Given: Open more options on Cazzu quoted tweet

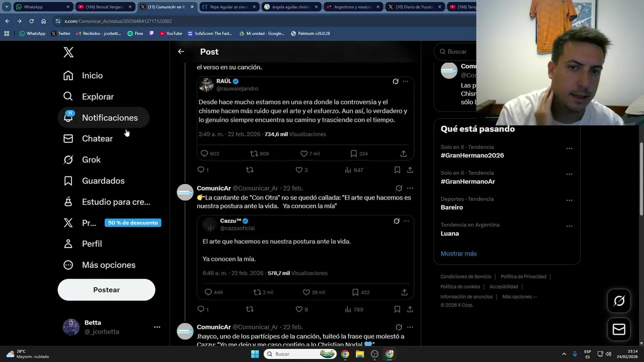Looking at the screenshot, I should (x=407, y=221).
